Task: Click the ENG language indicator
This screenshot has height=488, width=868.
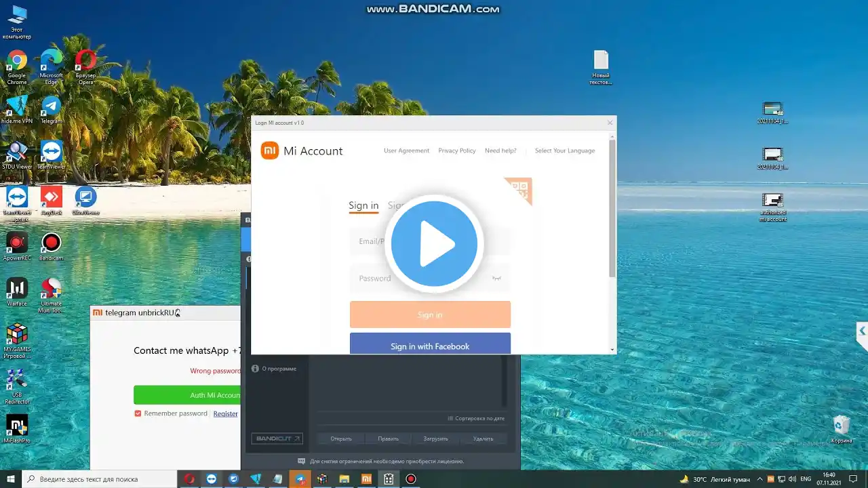Action: pos(806,479)
